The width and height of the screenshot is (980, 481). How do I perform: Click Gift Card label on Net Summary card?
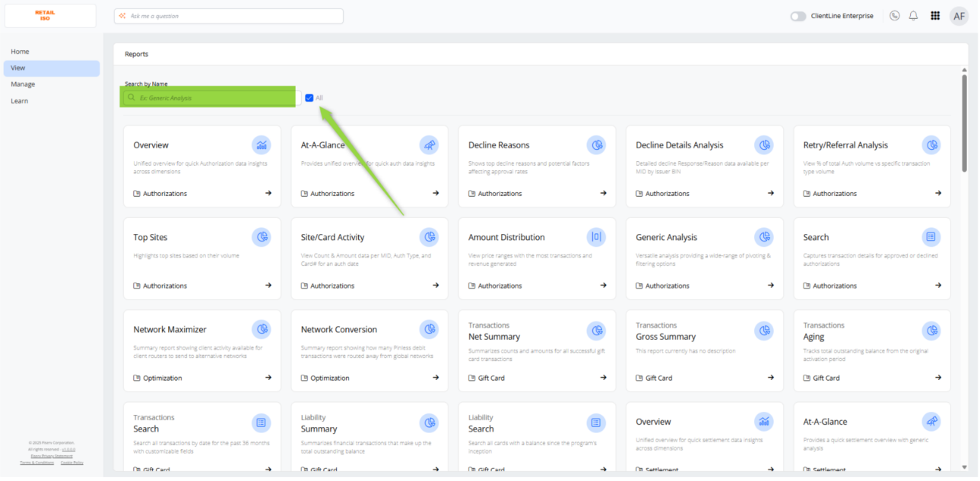491,378
